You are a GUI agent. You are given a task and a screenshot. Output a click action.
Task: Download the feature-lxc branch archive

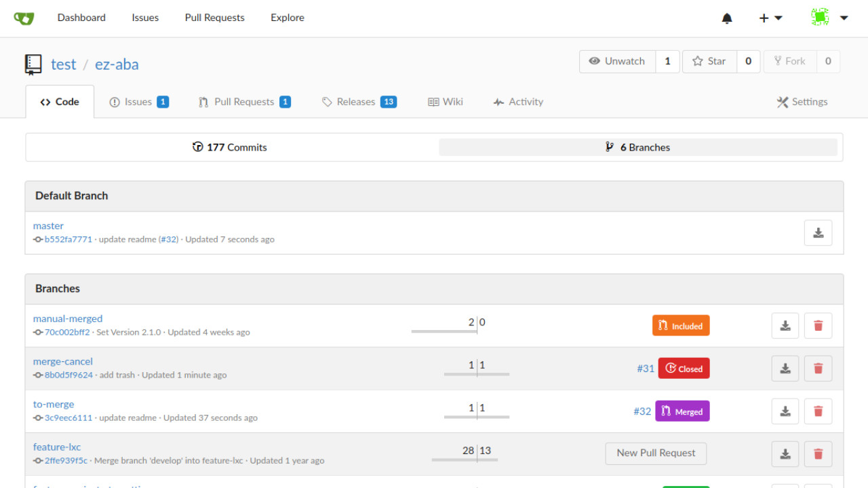pyautogui.click(x=785, y=454)
